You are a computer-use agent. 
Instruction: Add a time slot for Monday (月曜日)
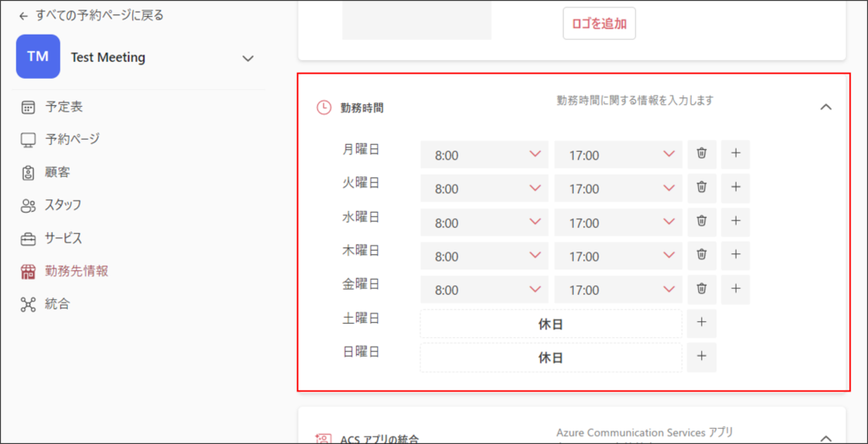(x=735, y=154)
